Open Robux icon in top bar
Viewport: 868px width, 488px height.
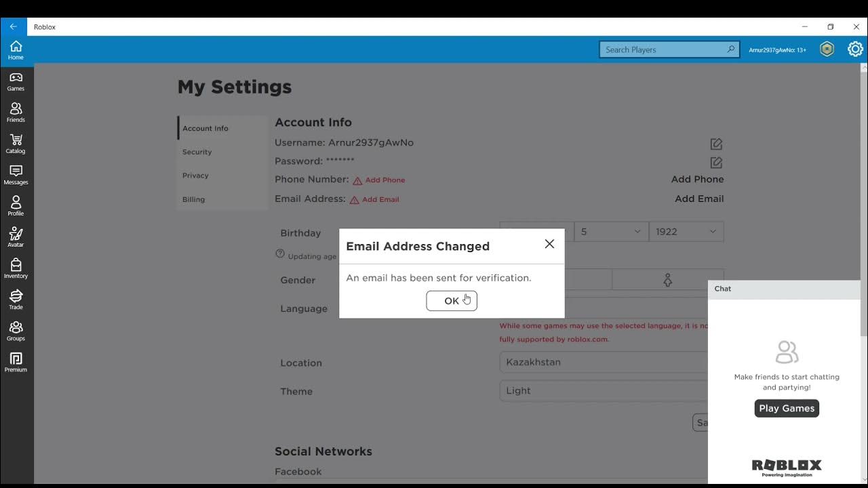pos(827,49)
